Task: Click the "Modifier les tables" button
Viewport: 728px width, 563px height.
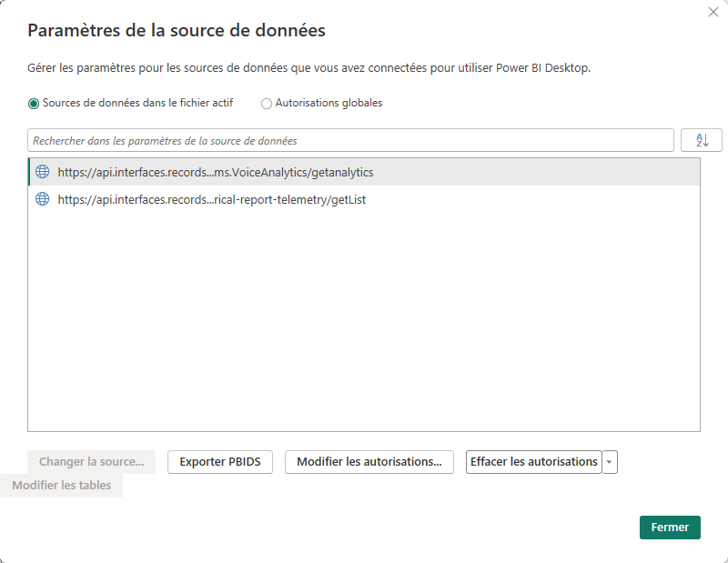Action: click(x=61, y=486)
